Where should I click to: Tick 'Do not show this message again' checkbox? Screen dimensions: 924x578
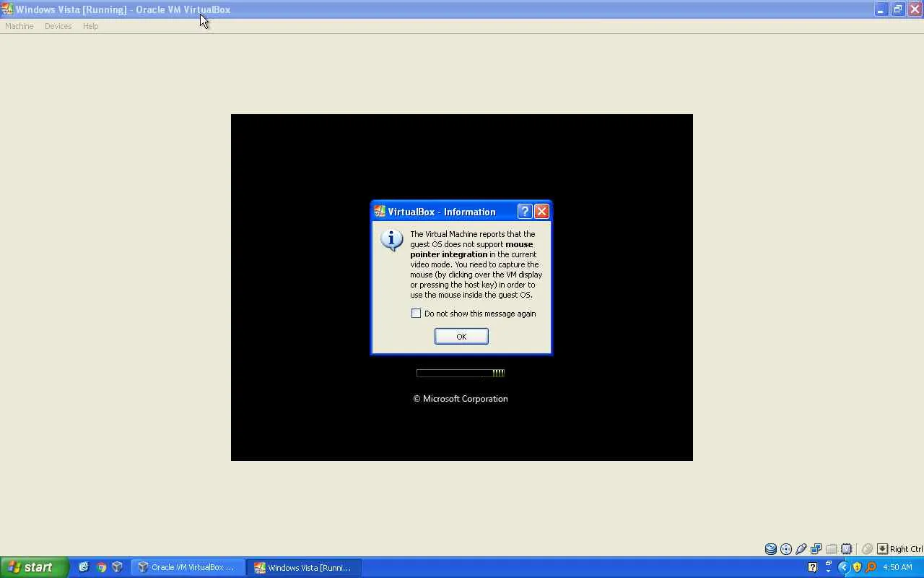tap(416, 314)
